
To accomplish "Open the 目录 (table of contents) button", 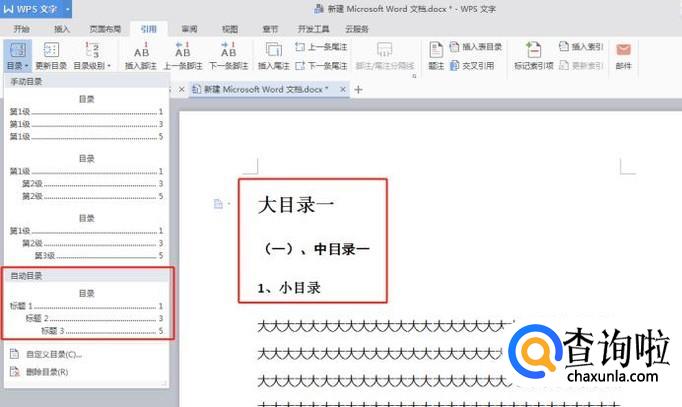I will pyautogui.click(x=17, y=56).
